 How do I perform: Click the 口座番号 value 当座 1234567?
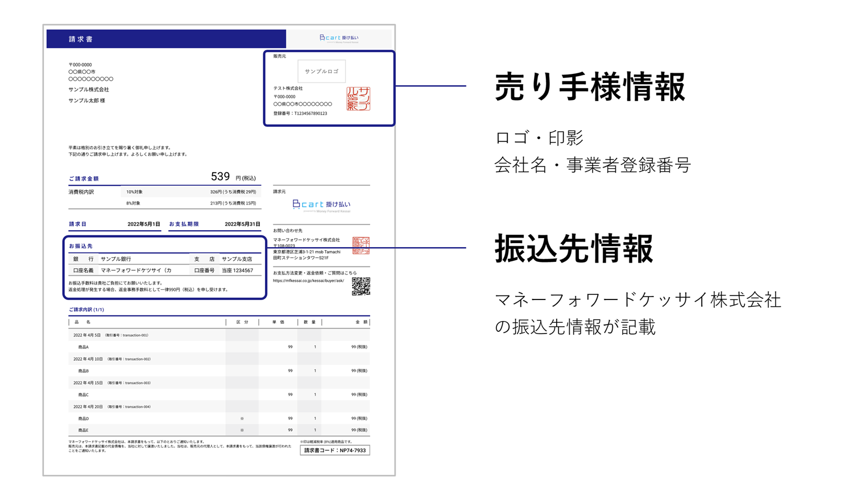point(237,270)
